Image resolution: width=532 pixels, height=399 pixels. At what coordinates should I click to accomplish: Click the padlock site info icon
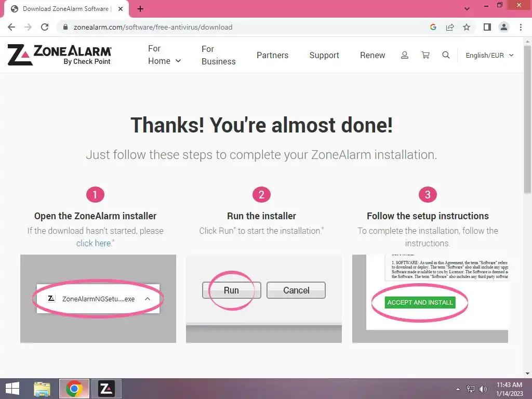point(65,27)
